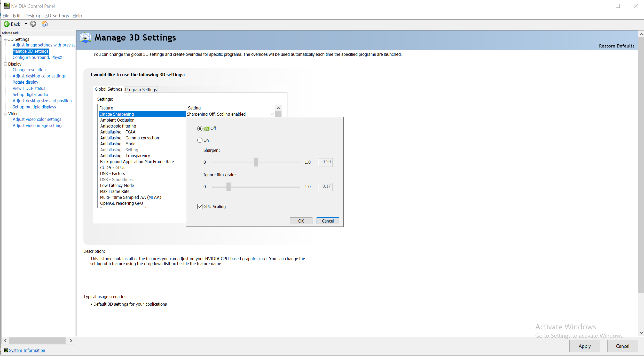Viewport: 644px width, 356px height.
Task: Select the Ambient Occlusion feature row
Action: tap(142, 120)
